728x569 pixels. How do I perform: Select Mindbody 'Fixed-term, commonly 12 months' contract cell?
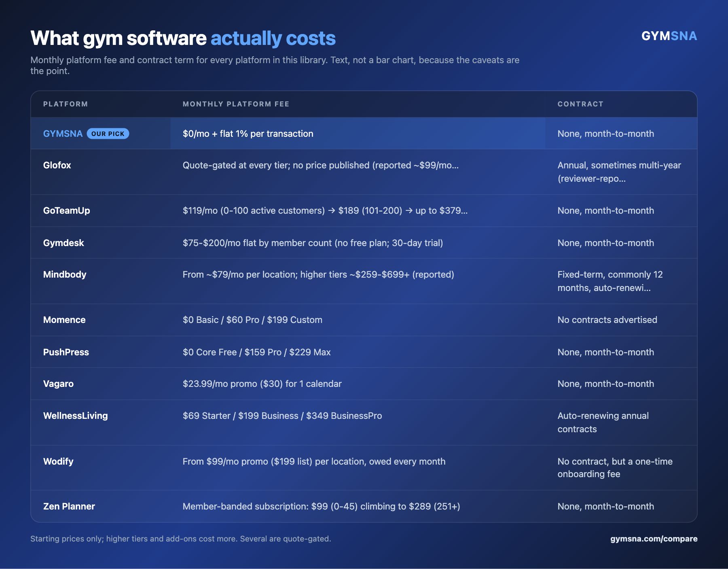tap(610, 281)
